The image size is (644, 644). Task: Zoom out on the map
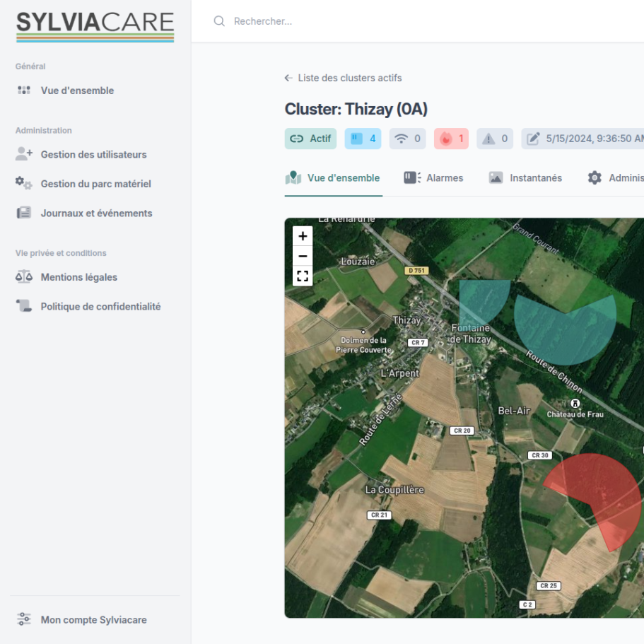pos(303,256)
